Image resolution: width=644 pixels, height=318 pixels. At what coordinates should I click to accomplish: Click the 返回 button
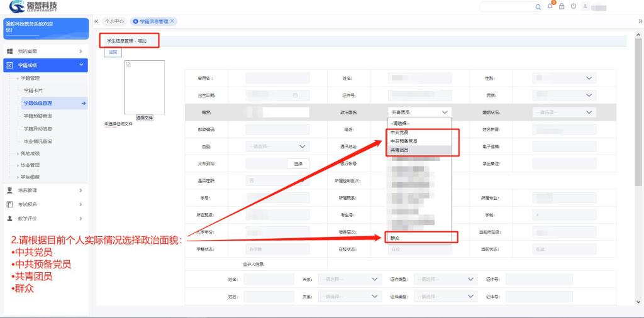[113, 52]
